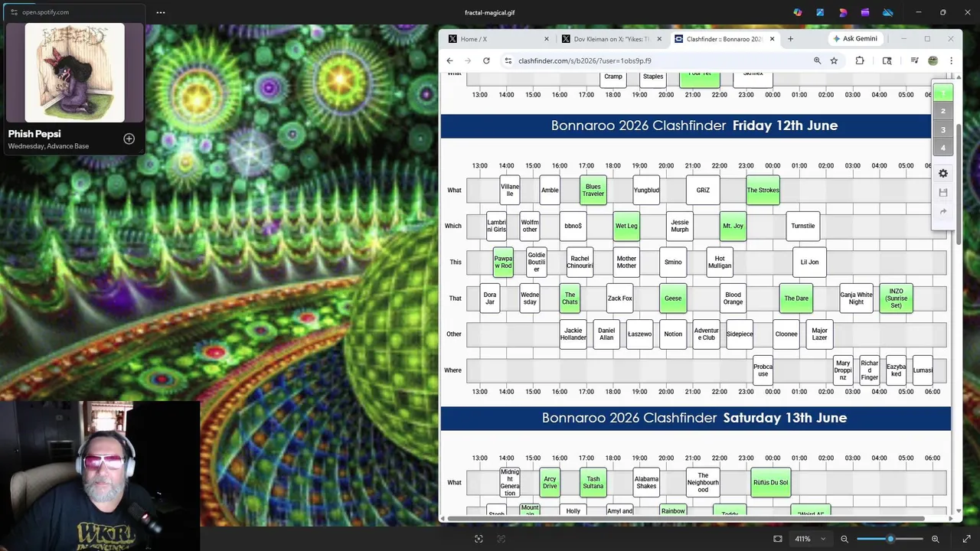
Task: Click the zoom magnifier in the address bar
Action: pyautogui.click(x=817, y=60)
